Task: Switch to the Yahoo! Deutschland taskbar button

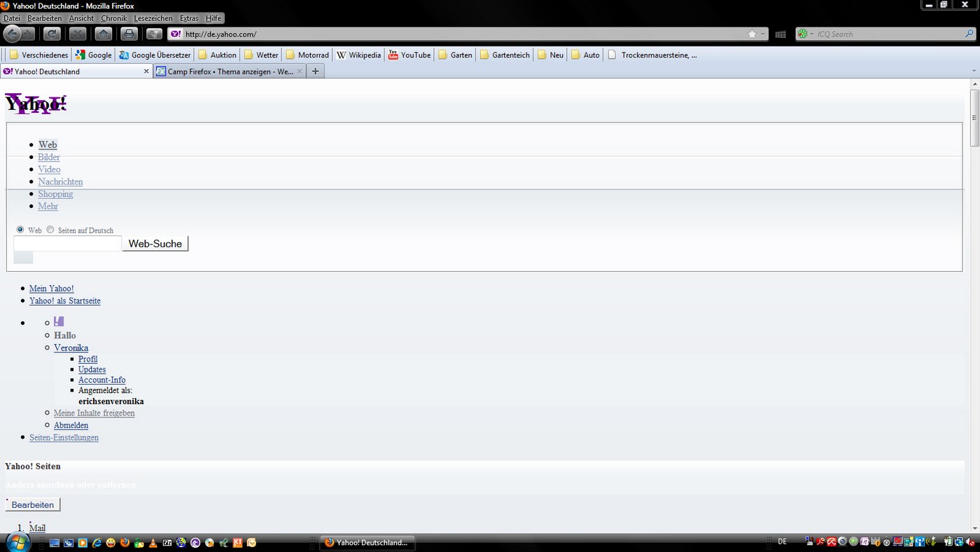Action: [x=369, y=542]
